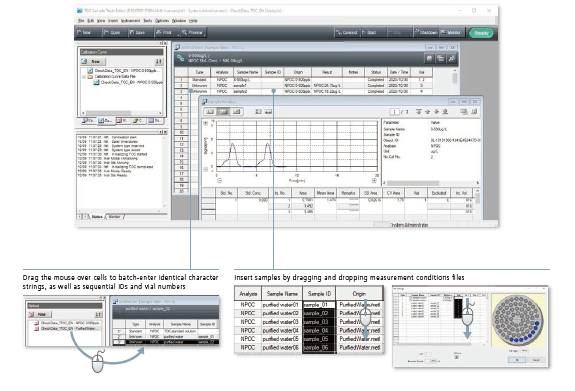
Task: Click sample1 cell in sample table
Action: (x=247, y=85)
